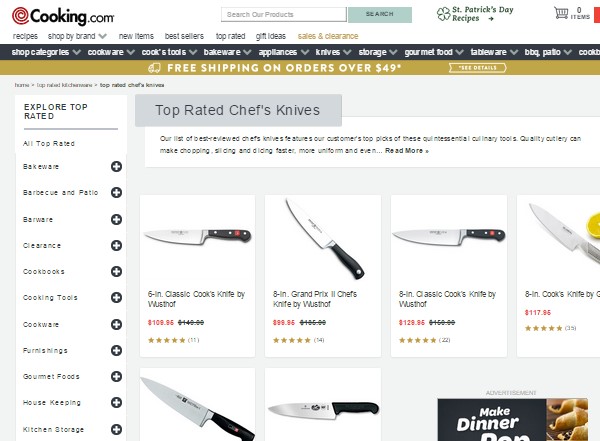Go to the best sellers menu item
The height and width of the screenshot is (441, 600).
184,36
